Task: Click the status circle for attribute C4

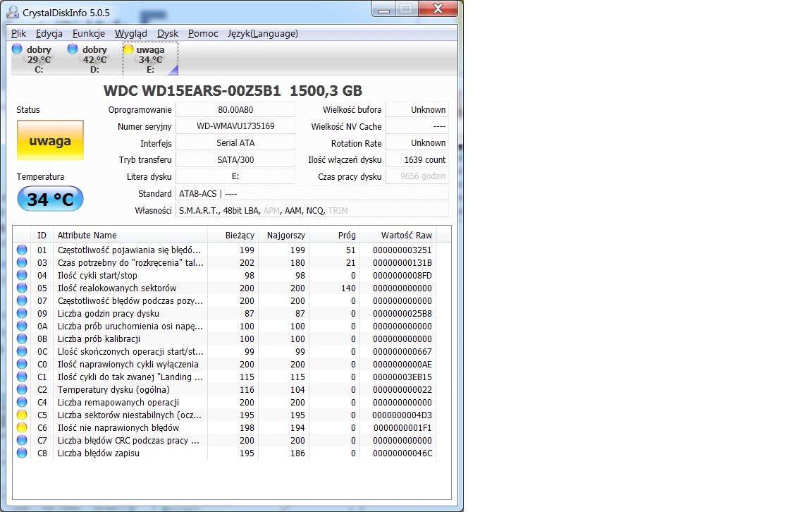Action: click(x=22, y=402)
